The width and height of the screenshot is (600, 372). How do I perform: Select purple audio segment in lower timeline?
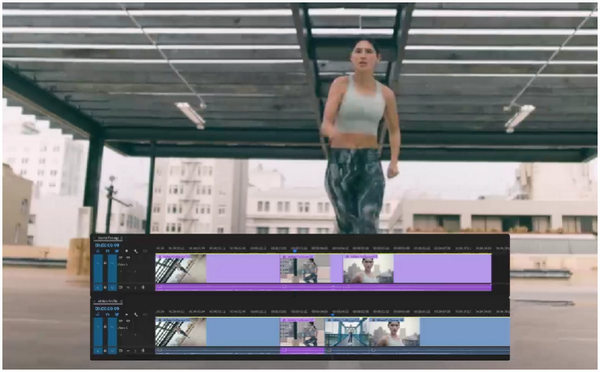coord(302,350)
